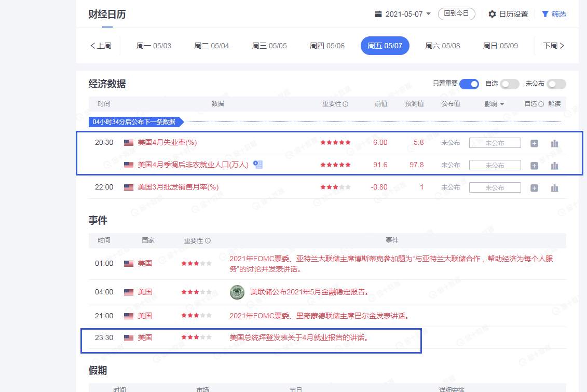Viewport: 587px width, 392px height.
Task: Click the 财经日历 page heading
Action: [x=107, y=14]
